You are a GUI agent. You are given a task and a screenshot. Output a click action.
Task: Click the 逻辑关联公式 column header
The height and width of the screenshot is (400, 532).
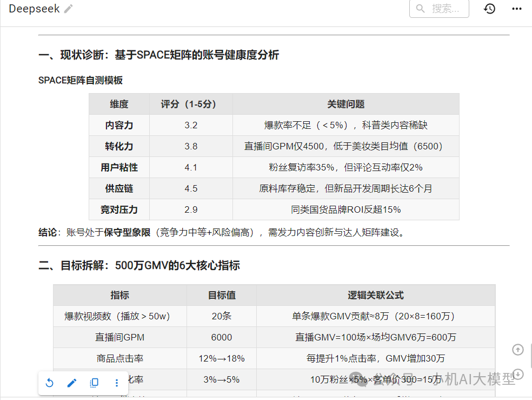coord(376,295)
